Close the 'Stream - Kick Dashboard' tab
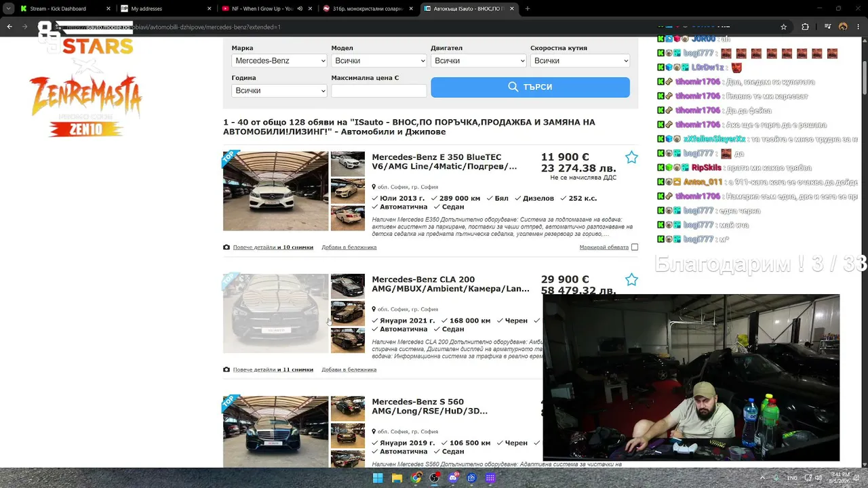 click(108, 9)
